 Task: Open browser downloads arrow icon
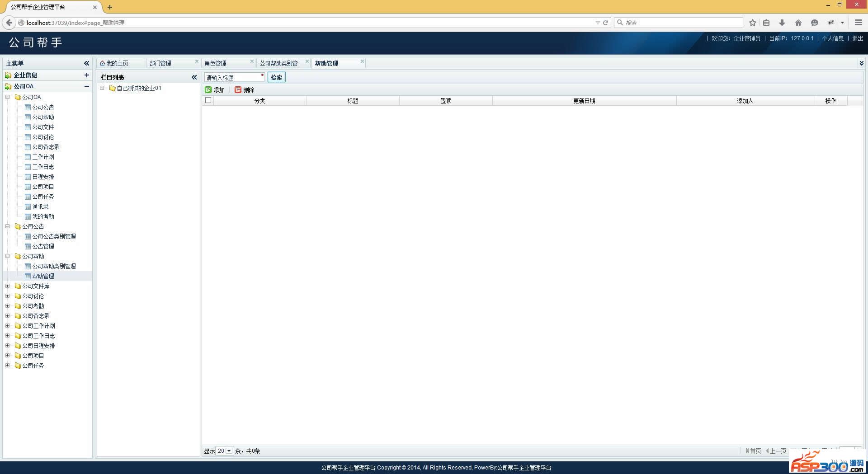click(x=782, y=23)
